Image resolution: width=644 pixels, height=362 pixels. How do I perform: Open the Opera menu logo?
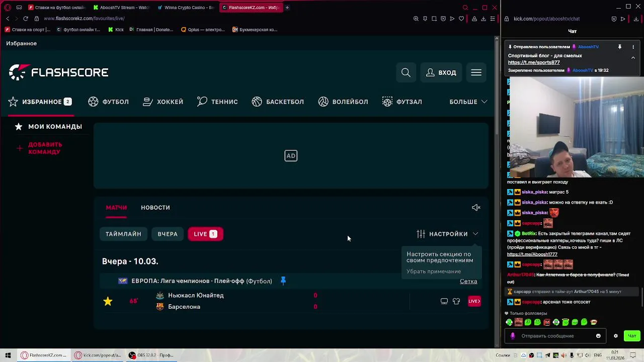coord(8,8)
